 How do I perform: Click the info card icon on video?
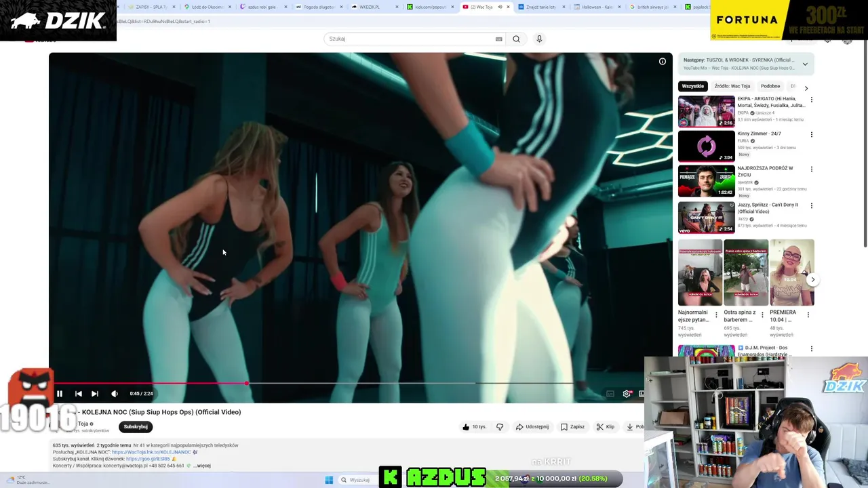tap(663, 61)
